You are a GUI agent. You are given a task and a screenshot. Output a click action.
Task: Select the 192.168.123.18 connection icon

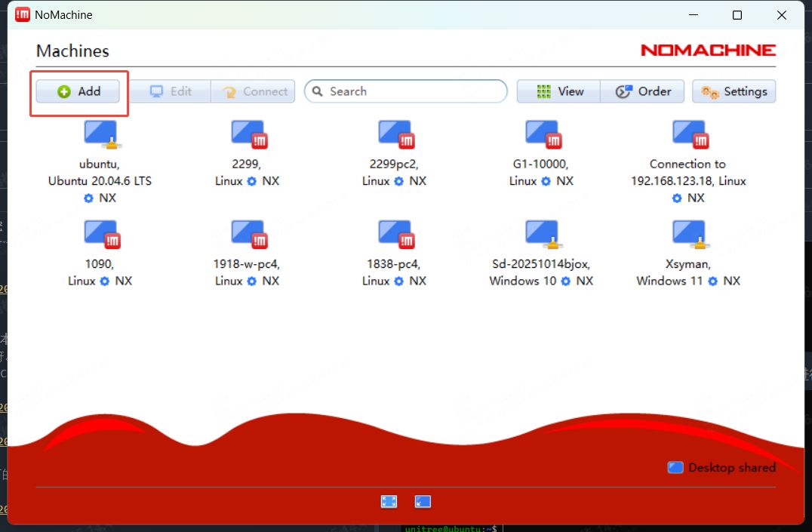click(x=691, y=134)
